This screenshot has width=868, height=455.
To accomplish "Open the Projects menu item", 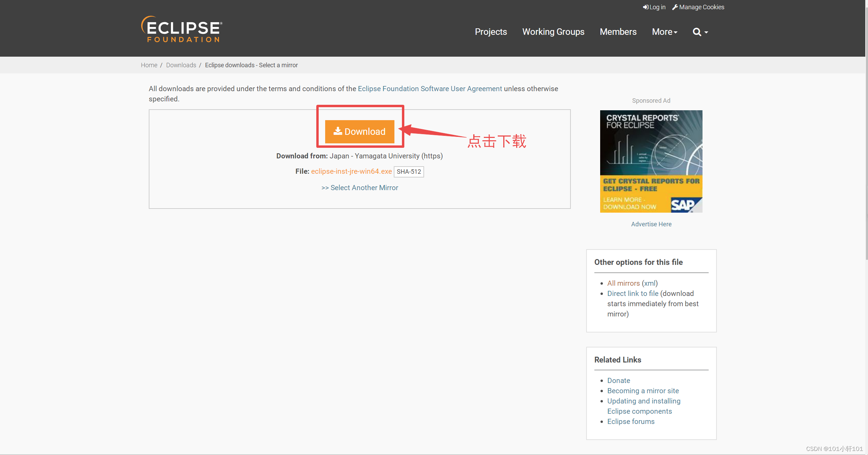I will [491, 32].
